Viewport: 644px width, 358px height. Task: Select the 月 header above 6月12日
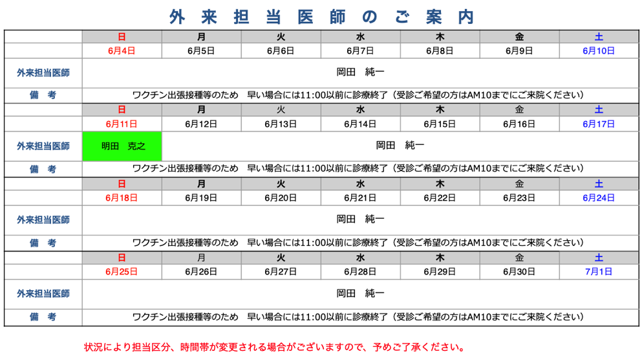[201, 110]
